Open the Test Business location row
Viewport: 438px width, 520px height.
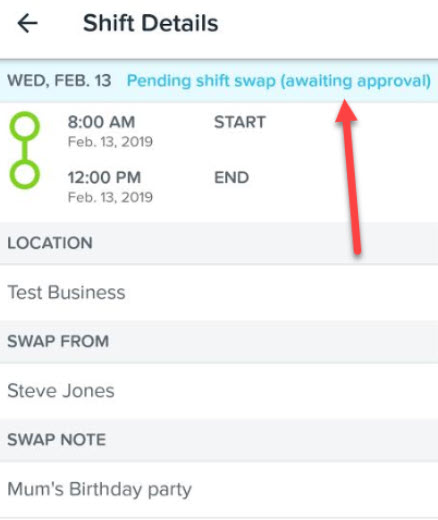click(x=219, y=293)
